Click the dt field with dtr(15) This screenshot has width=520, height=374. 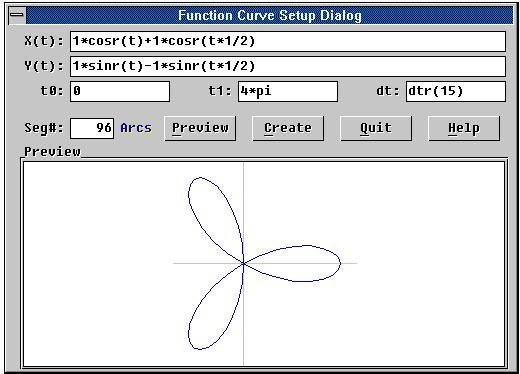pyautogui.click(x=456, y=91)
